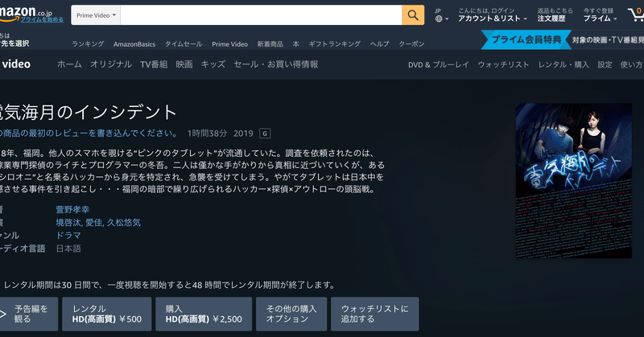Image resolution: width=644 pixels, height=337 pixels.
Task: Select the TV番組 tab
Action: (154, 64)
